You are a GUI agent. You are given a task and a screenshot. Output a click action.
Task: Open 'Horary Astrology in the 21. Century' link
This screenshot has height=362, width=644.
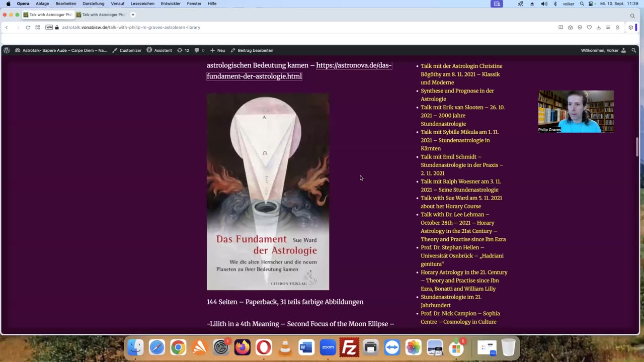tap(464, 280)
